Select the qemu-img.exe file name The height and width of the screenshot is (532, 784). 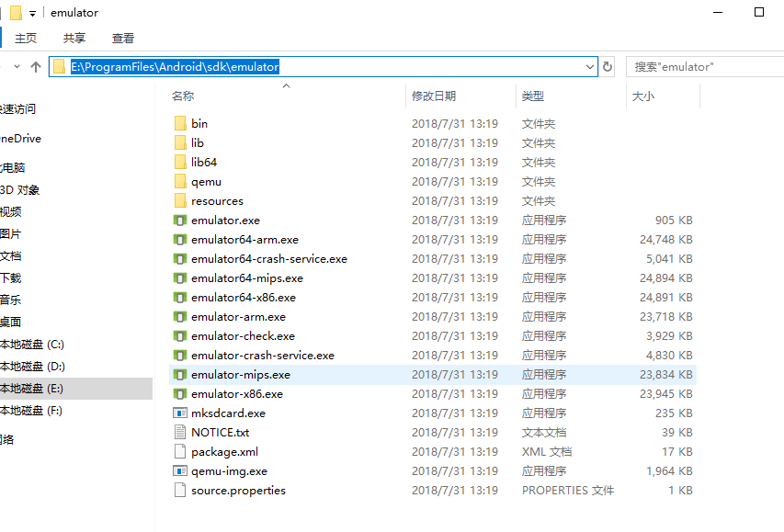pyautogui.click(x=229, y=471)
